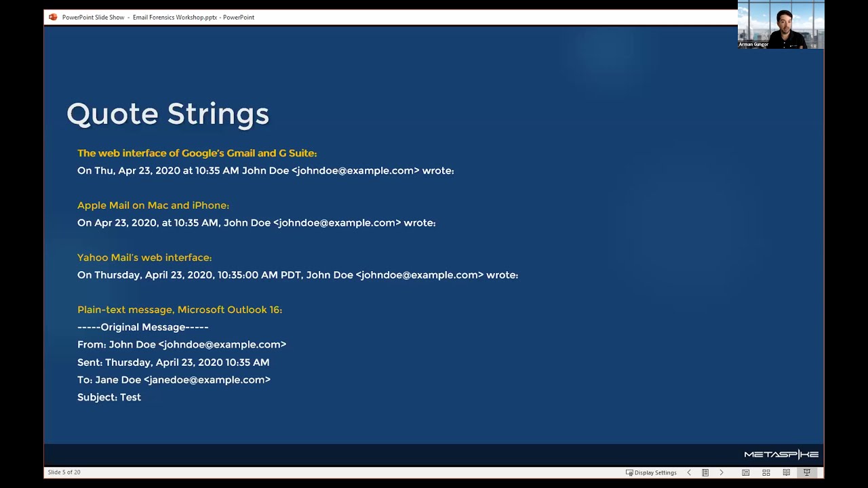Advance to next slide arrow
The width and height of the screenshot is (868, 488).
tap(722, 472)
